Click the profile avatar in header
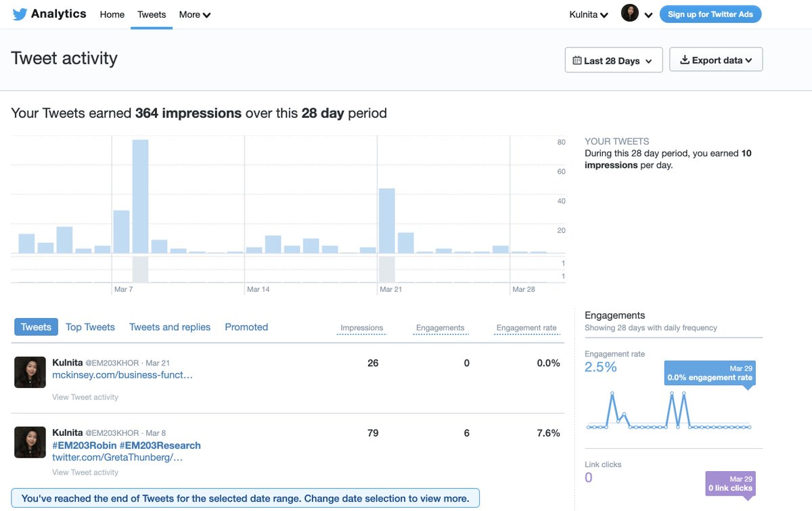812x511 pixels. 630,13
